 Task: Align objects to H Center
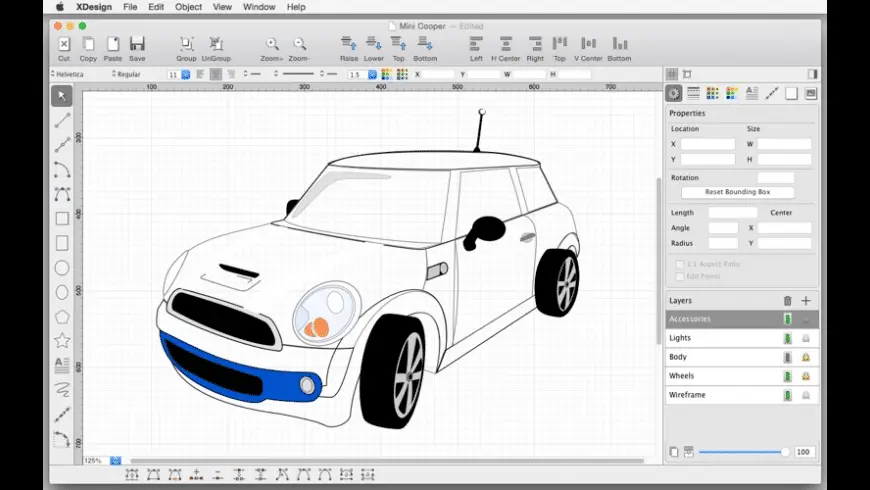pyautogui.click(x=505, y=49)
